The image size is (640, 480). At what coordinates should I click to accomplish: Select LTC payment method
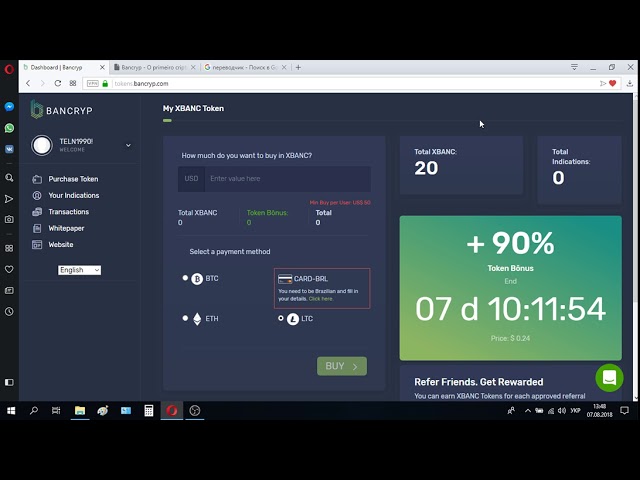point(281,318)
